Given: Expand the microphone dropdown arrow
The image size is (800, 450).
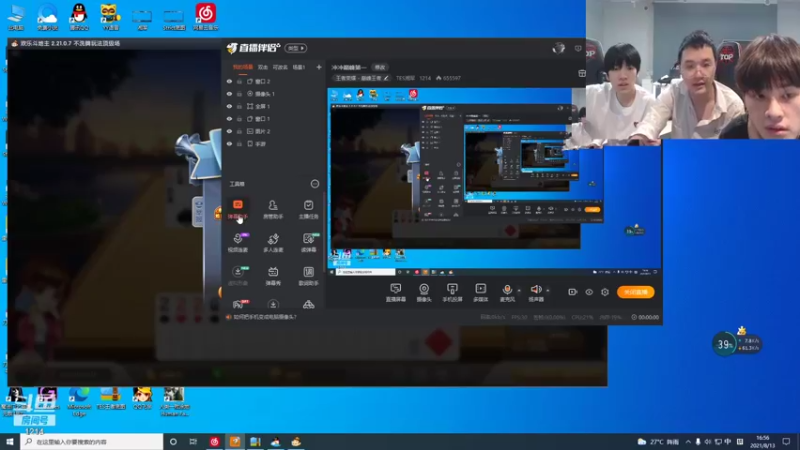Looking at the screenshot, I should tap(519, 291).
